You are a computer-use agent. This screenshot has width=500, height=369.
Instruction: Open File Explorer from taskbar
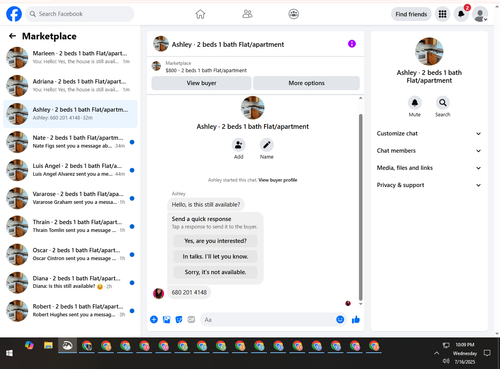[x=48, y=346]
